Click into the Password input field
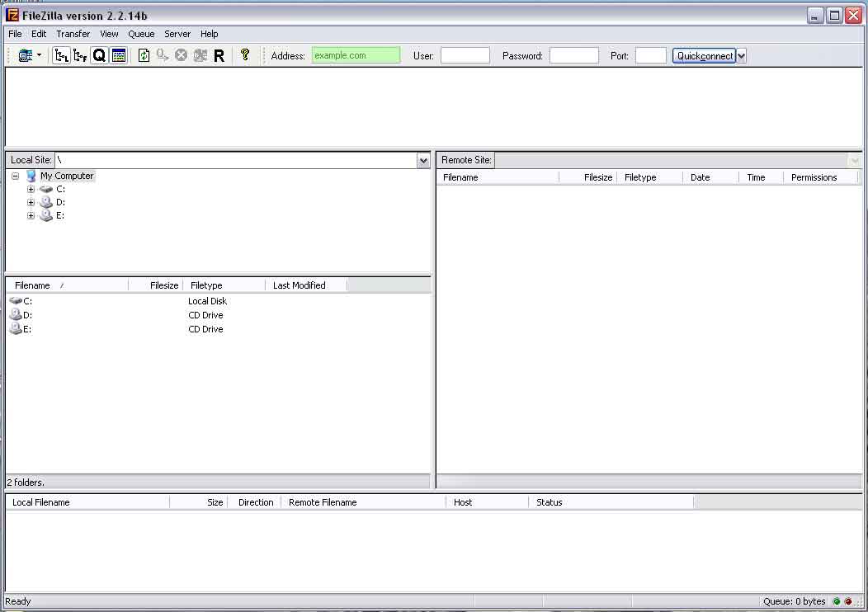This screenshot has width=868, height=612. (x=574, y=55)
